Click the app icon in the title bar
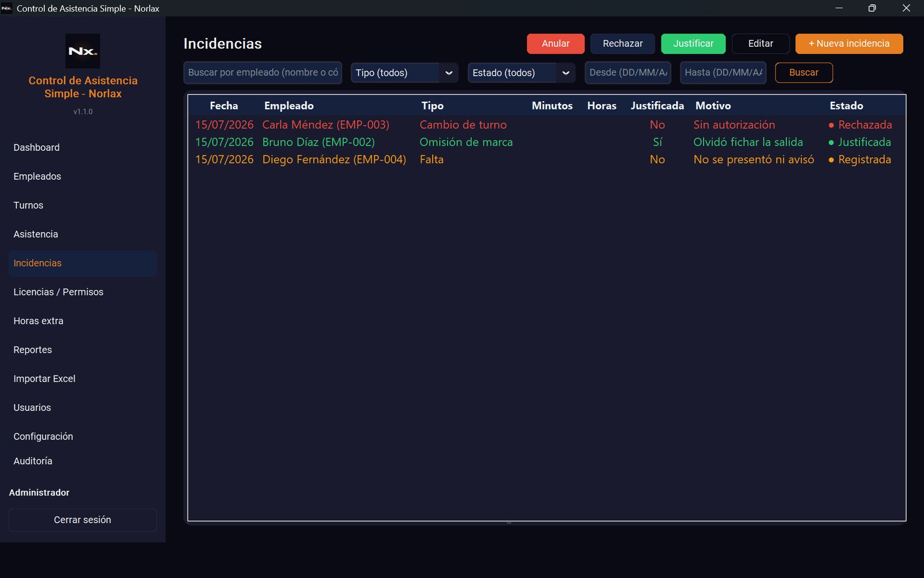 pyautogui.click(x=7, y=8)
